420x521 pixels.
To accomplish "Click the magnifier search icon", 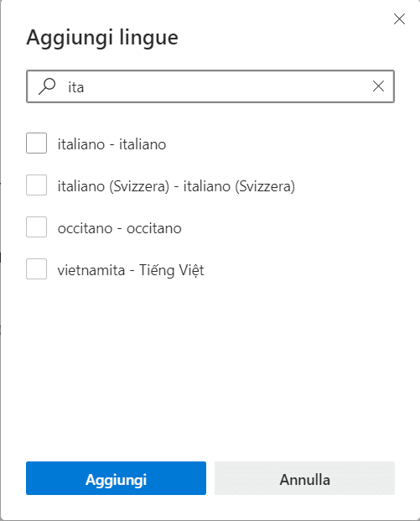I will click(47, 86).
